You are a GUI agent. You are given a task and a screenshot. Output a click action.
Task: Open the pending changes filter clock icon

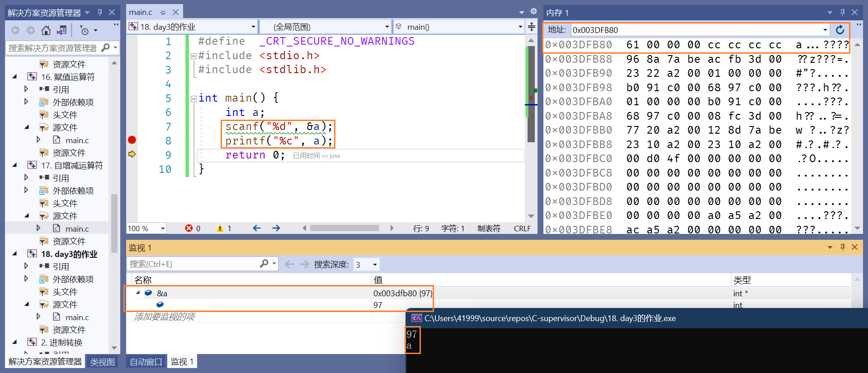click(x=84, y=30)
